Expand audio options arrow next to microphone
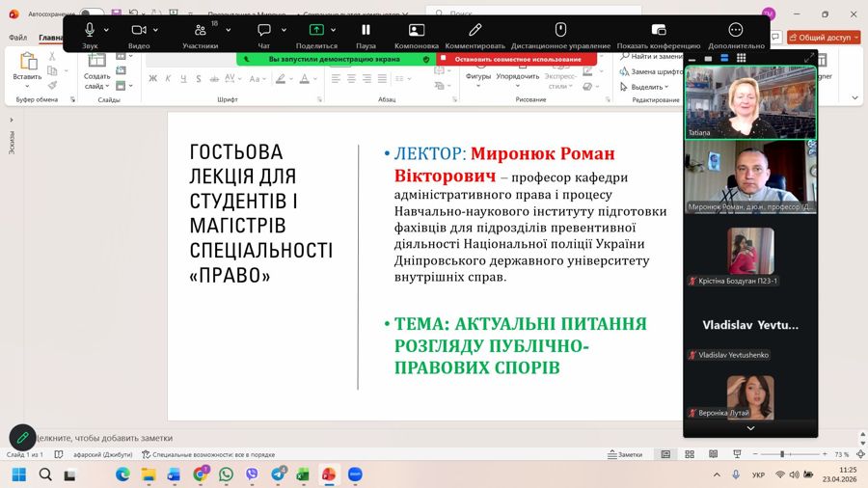The height and width of the screenshot is (488, 868). pos(106,30)
